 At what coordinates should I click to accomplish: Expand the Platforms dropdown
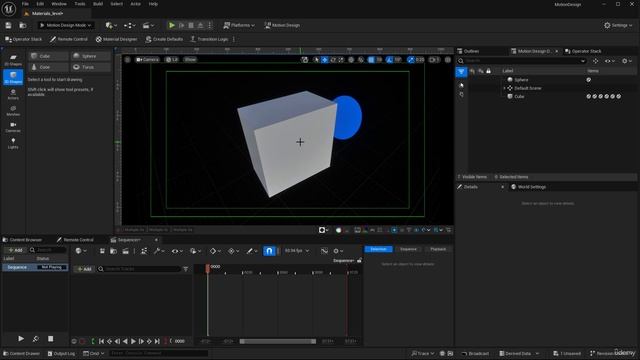point(239,25)
